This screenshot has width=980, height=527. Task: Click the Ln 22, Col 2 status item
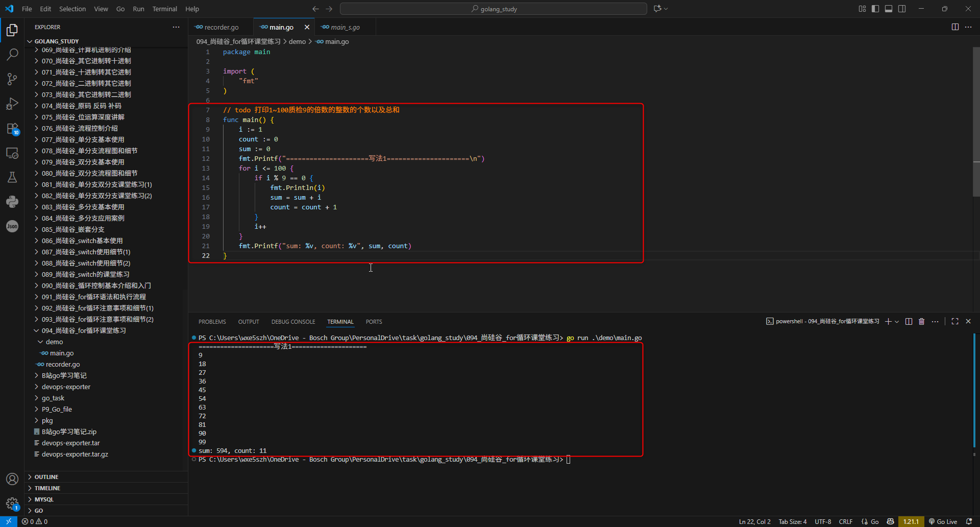click(x=755, y=521)
